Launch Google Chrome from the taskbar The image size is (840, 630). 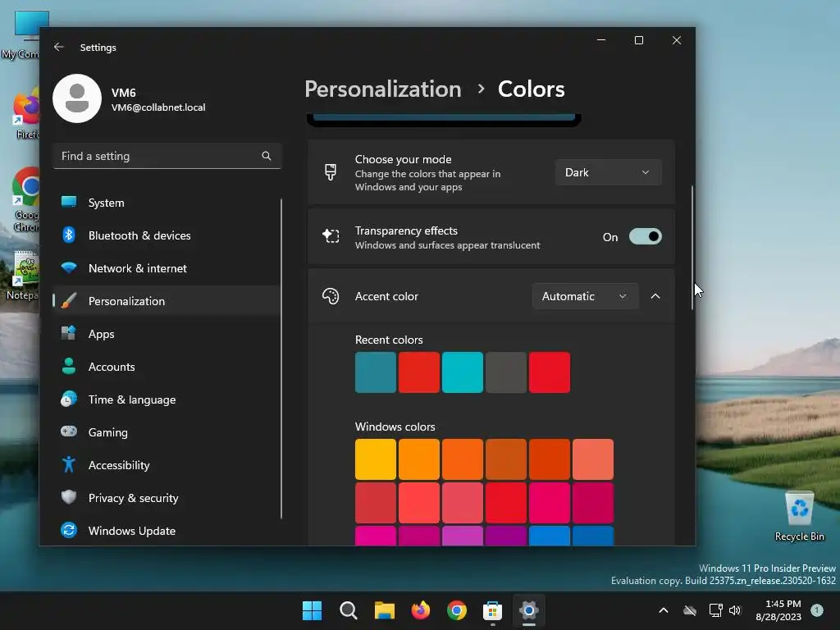coord(456,610)
